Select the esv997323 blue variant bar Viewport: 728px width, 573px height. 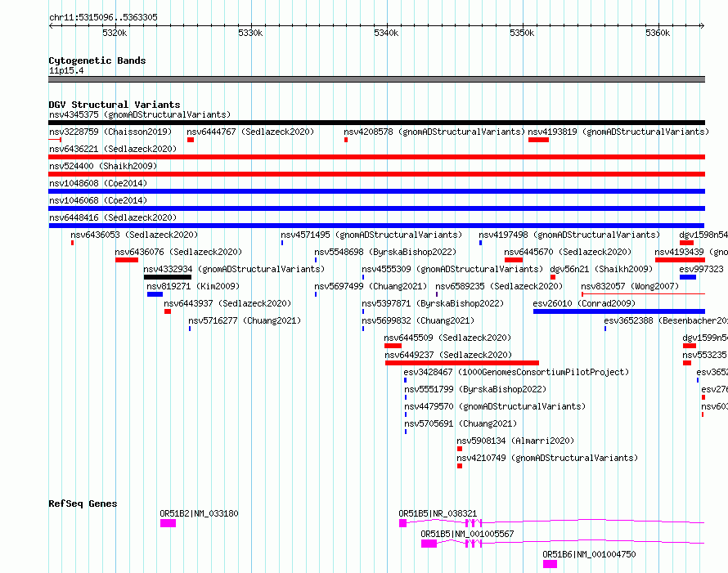click(x=688, y=277)
